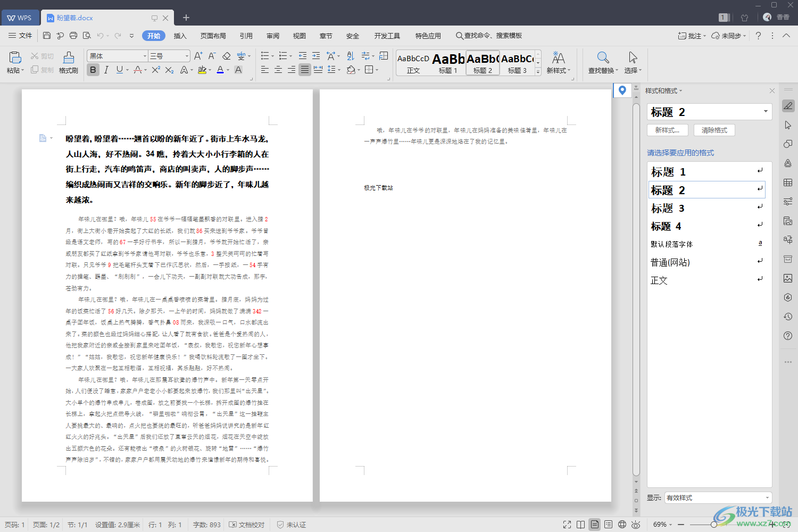Screen dimensions: 798x532
Task: Select 标题 3 in the styles list
Action: point(706,208)
